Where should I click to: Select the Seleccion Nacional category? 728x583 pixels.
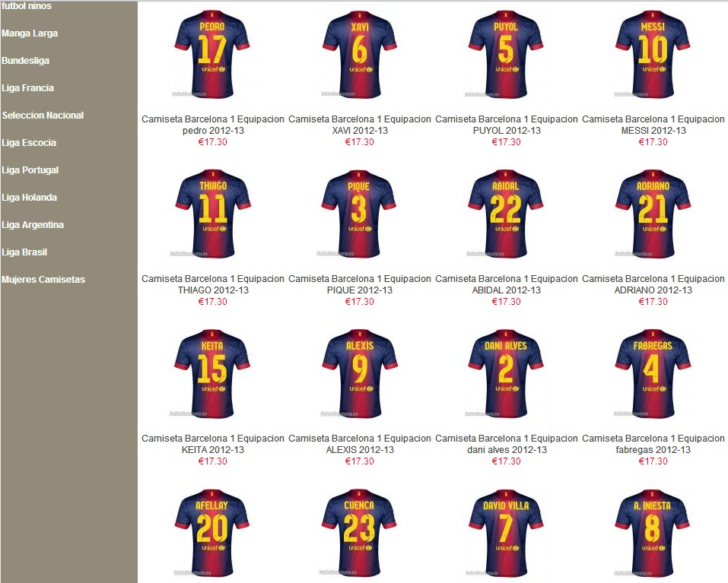pos(42,115)
